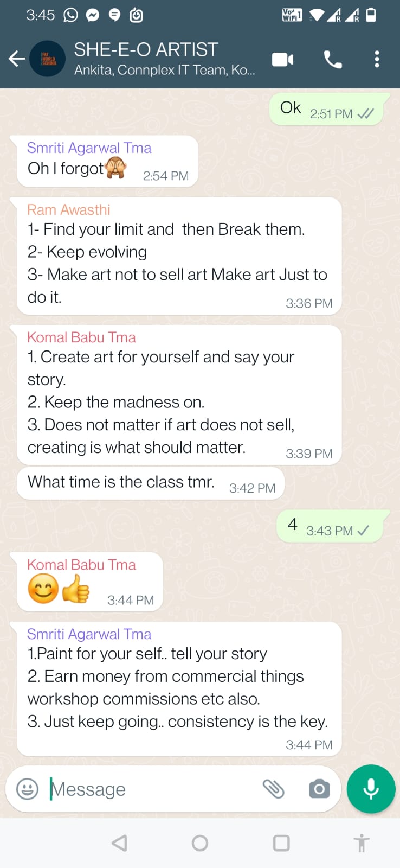Open the camera from message bar
The image size is (400, 868).
tap(319, 789)
